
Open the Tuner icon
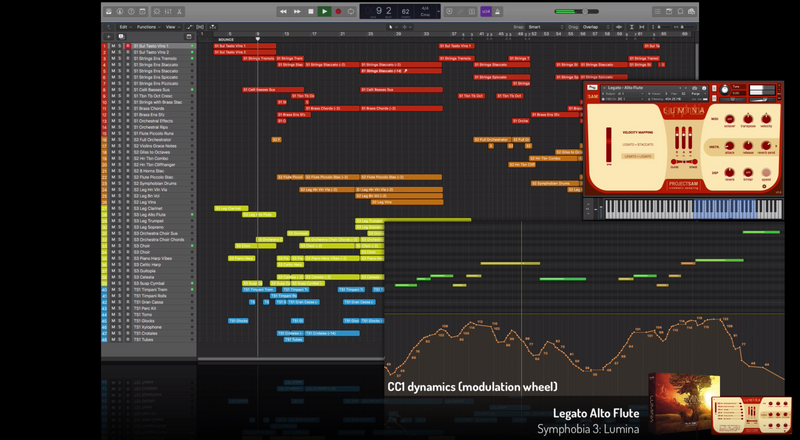460,11
